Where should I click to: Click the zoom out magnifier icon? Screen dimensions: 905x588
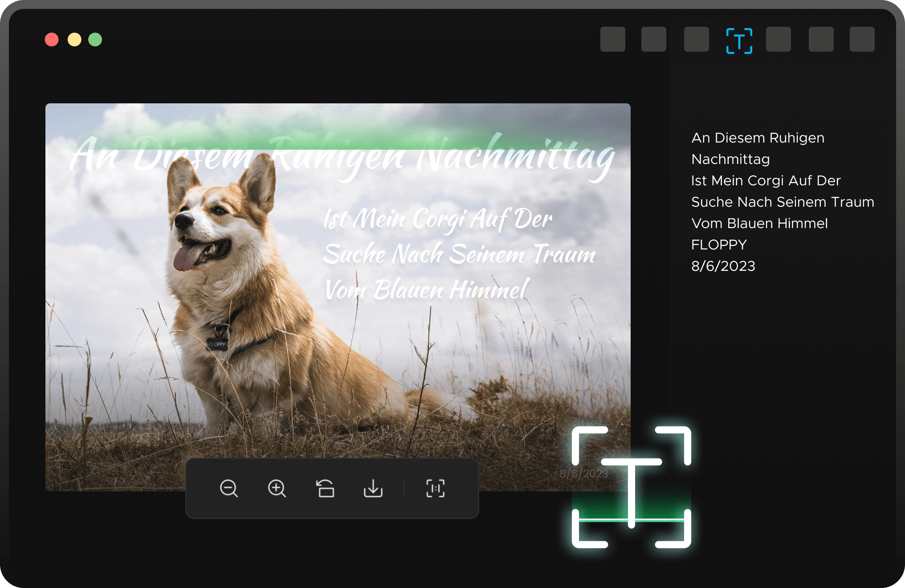pyautogui.click(x=229, y=488)
